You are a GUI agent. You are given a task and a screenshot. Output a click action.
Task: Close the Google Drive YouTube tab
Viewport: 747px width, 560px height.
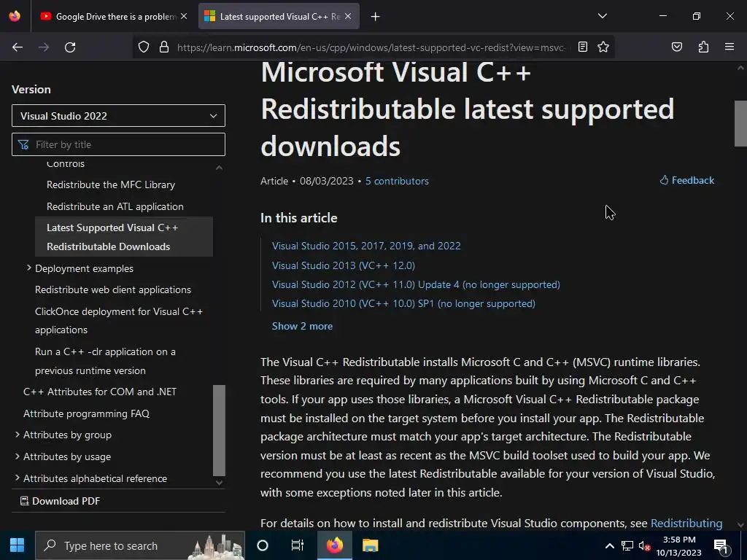184,16
